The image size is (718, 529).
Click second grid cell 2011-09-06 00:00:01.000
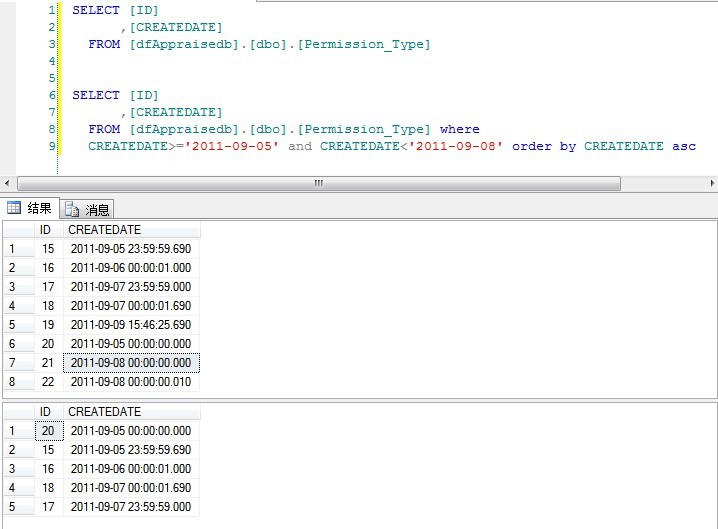pyautogui.click(x=131, y=469)
